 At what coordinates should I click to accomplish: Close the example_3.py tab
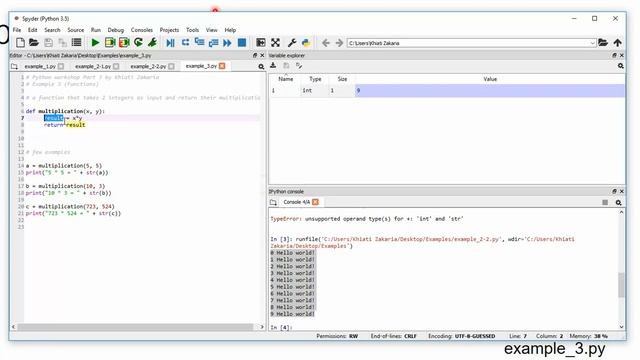tap(222, 66)
